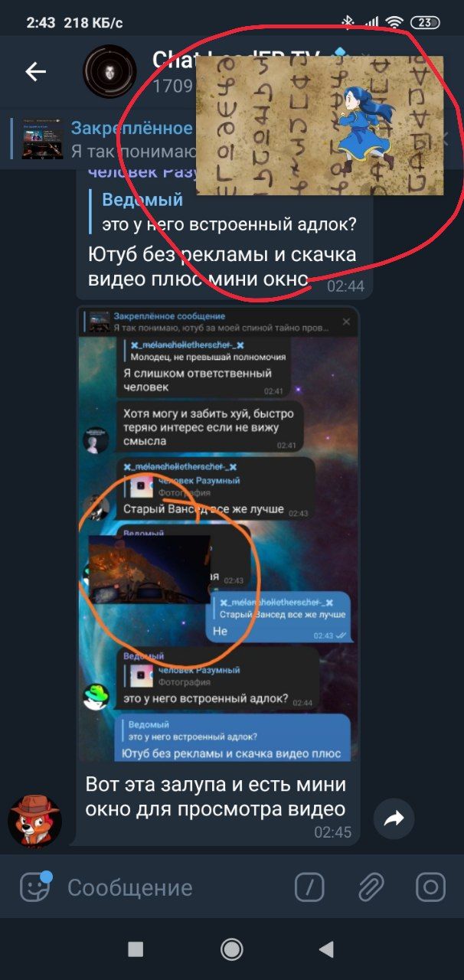
Task: Open the quoted reply from Ведомый
Action: [230, 212]
